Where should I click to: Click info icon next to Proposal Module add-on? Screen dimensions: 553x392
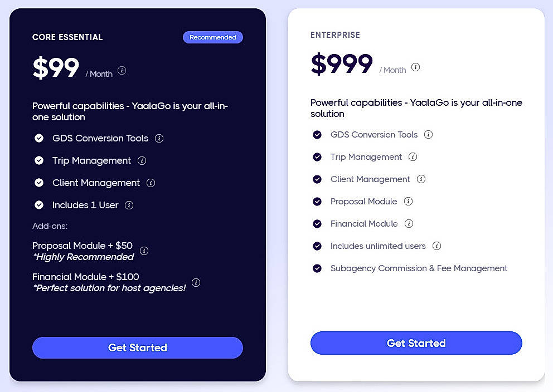(x=144, y=251)
